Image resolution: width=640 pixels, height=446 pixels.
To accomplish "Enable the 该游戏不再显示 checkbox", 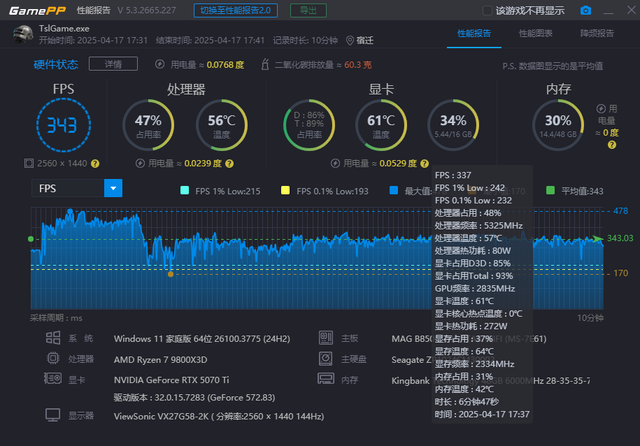I will pyautogui.click(x=487, y=11).
